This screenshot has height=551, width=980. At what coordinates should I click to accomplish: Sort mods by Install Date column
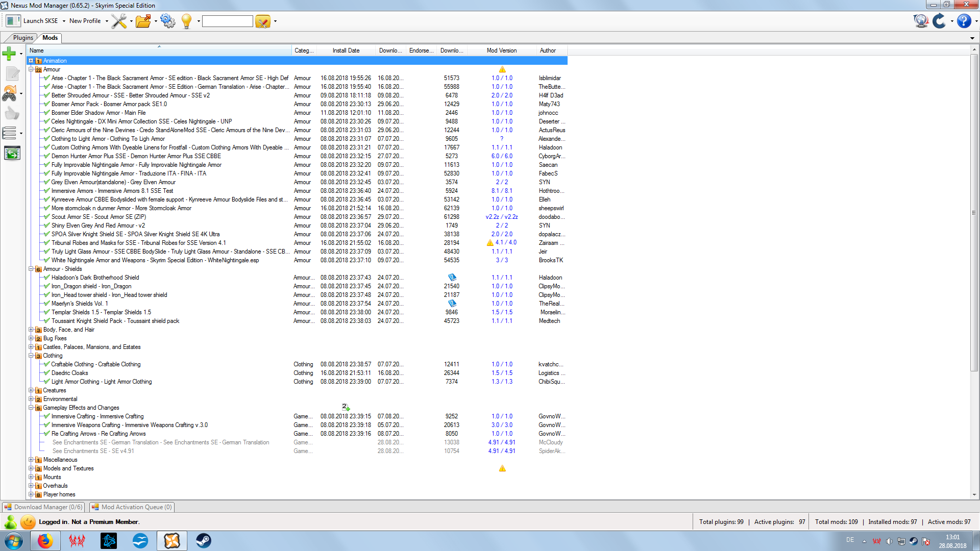pyautogui.click(x=346, y=51)
